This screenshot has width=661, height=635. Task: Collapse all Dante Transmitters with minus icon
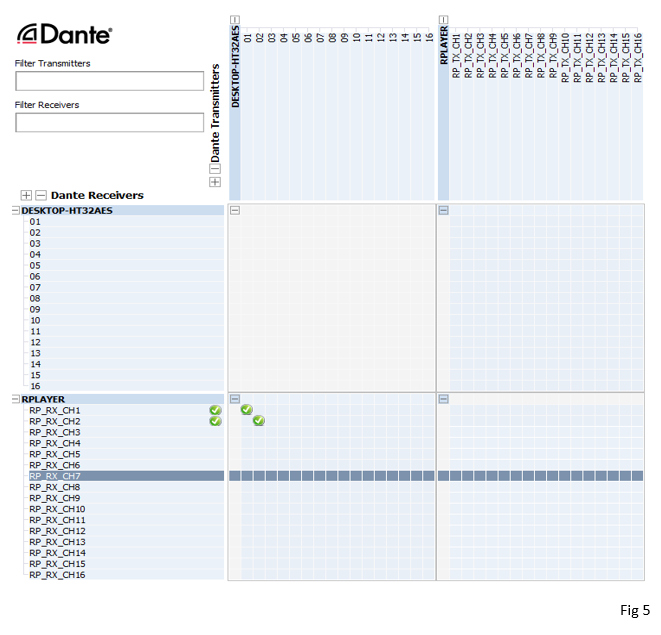pyautogui.click(x=215, y=170)
